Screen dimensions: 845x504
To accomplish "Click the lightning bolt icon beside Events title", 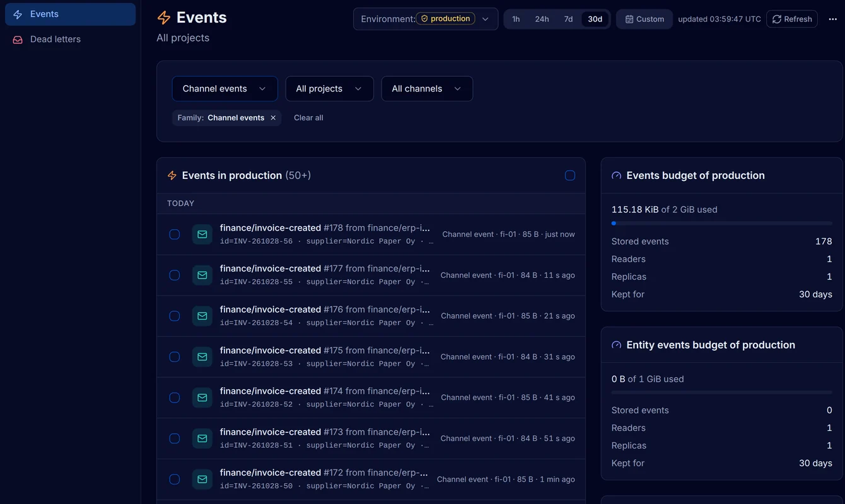I will [164, 18].
